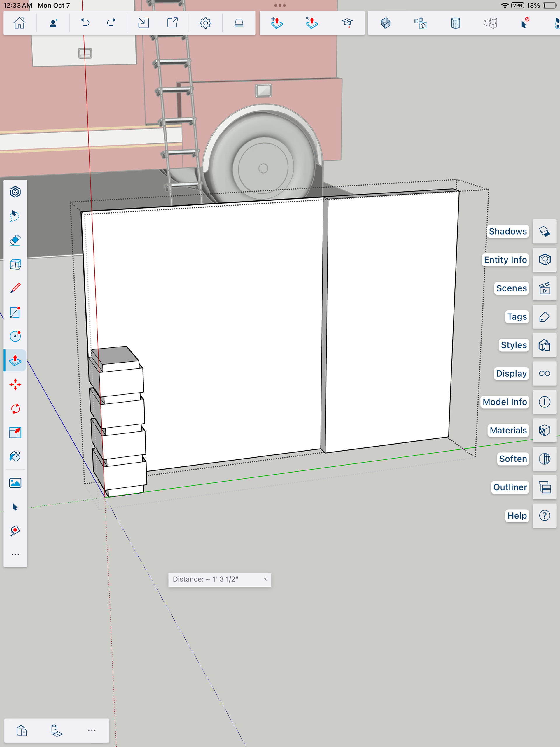Image resolution: width=560 pixels, height=747 pixels.
Task: Select the Move tool with red arrows
Action: coord(15,385)
